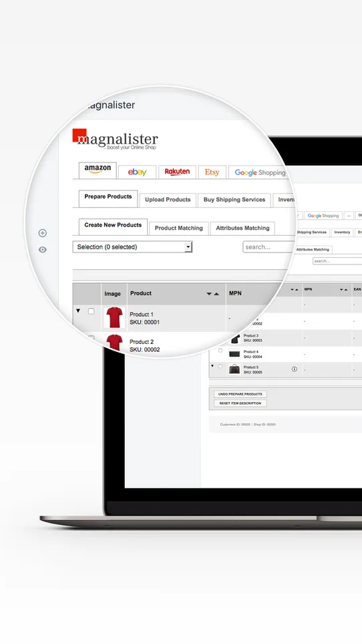Click the MPN column header in the magnified view
The height and width of the screenshot is (644, 362).
click(235, 293)
